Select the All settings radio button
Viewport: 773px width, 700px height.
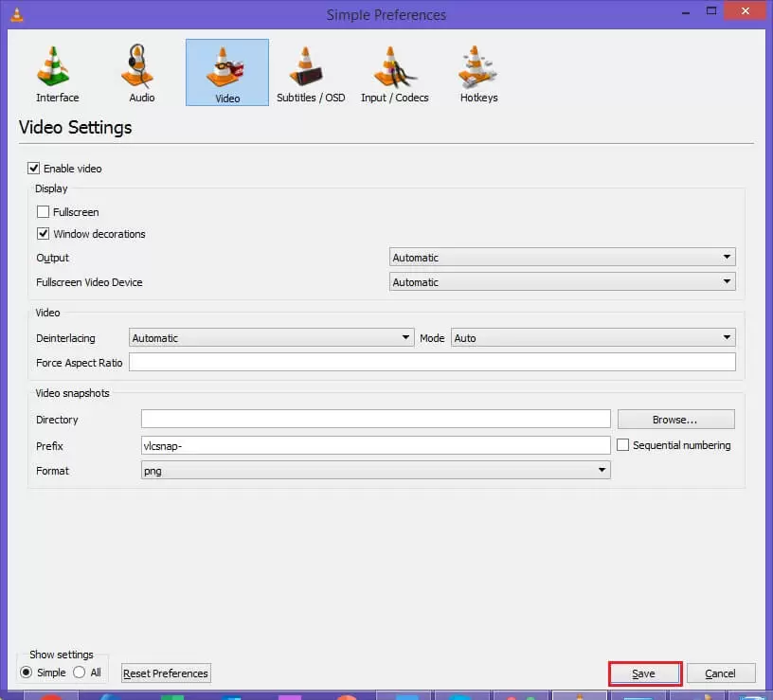tap(79, 673)
